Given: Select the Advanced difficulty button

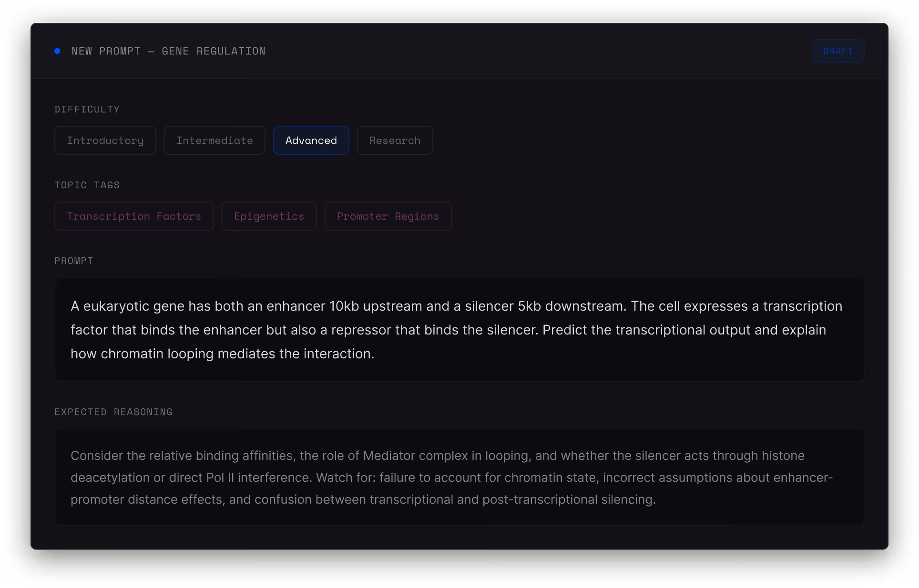Looking at the screenshot, I should pyautogui.click(x=311, y=141).
